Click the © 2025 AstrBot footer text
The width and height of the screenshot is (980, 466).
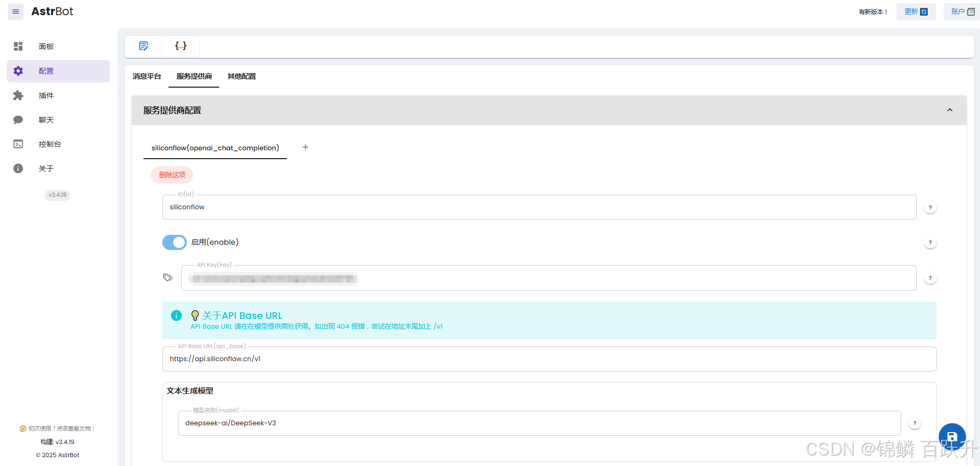57,455
